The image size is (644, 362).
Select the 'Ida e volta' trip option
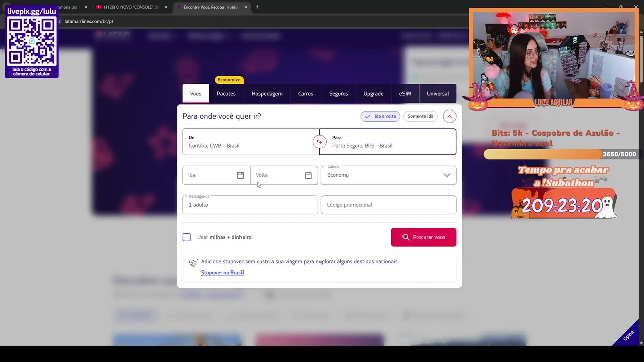[x=380, y=116]
